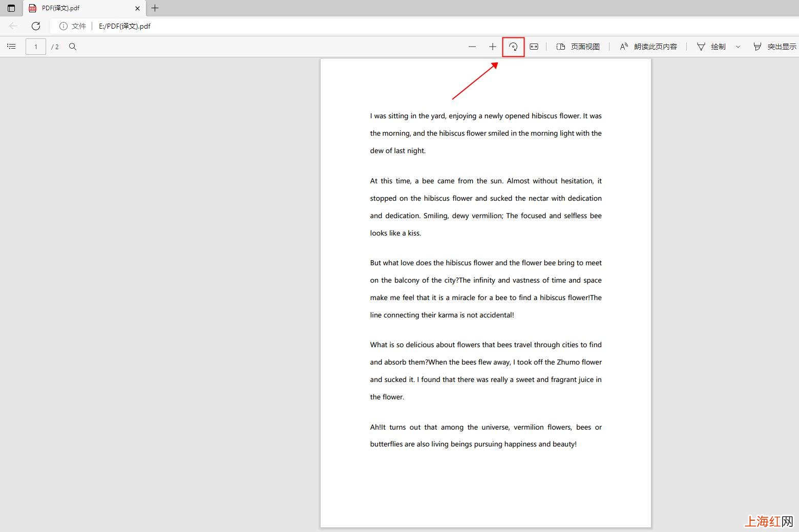View site information icon in address bar

pyautogui.click(x=64, y=26)
